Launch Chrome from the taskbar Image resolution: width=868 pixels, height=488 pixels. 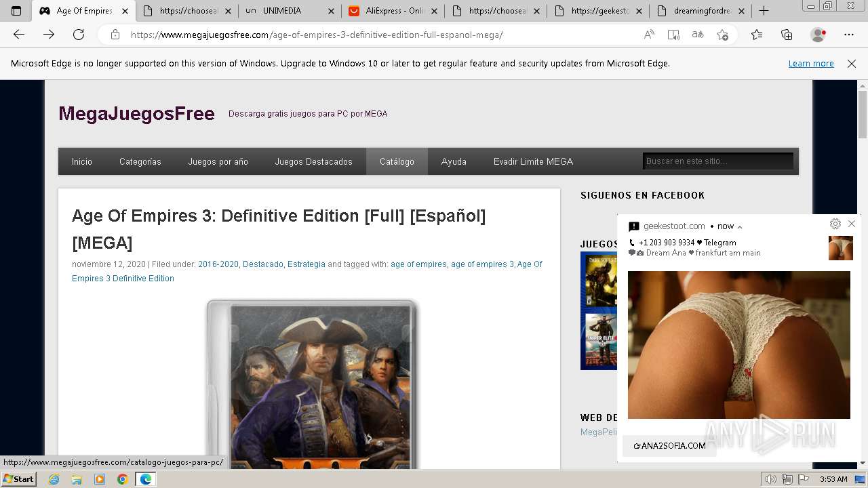pyautogui.click(x=122, y=479)
